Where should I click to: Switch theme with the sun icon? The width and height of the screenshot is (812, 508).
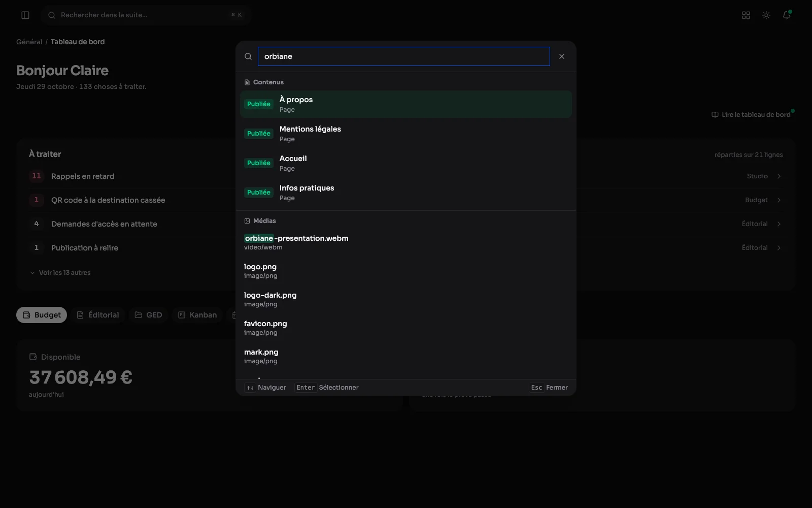(766, 15)
